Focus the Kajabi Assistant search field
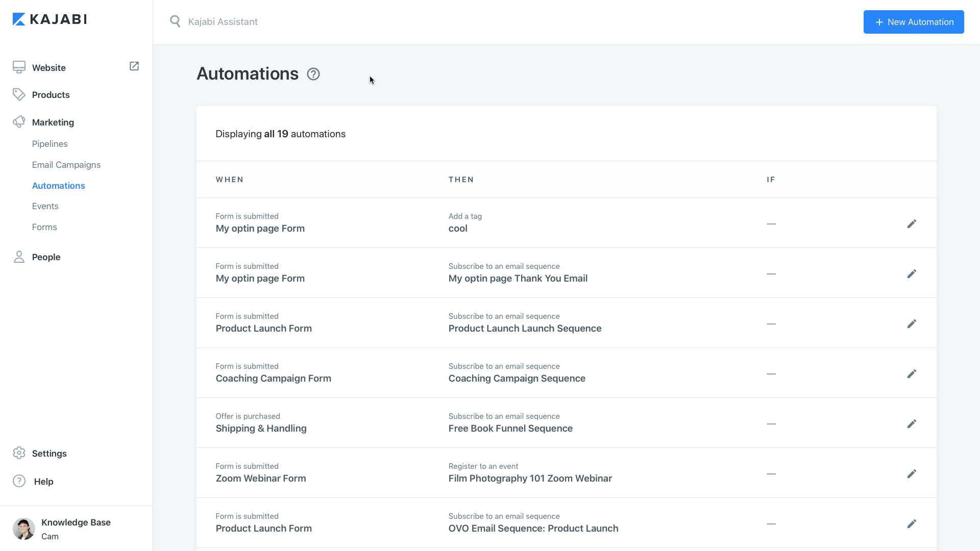This screenshot has height=551, width=980. (306, 22)
